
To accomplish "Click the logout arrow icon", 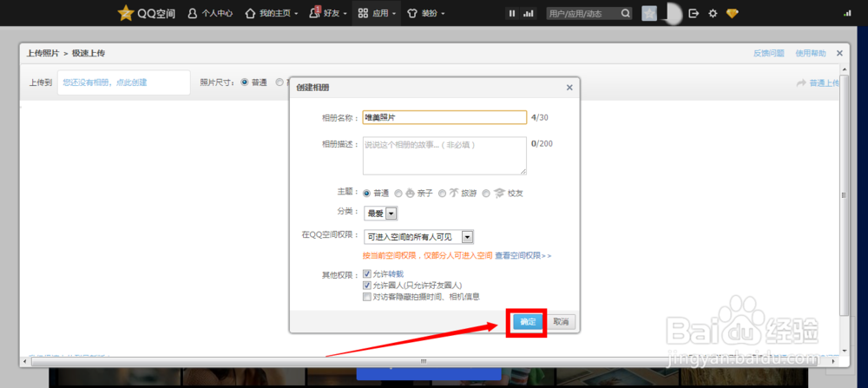I will (x=694, y=13).
